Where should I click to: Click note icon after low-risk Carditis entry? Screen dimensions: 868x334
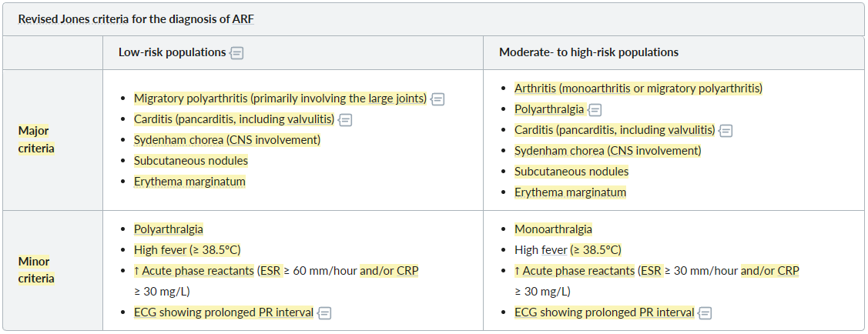(x=345, y=120)
